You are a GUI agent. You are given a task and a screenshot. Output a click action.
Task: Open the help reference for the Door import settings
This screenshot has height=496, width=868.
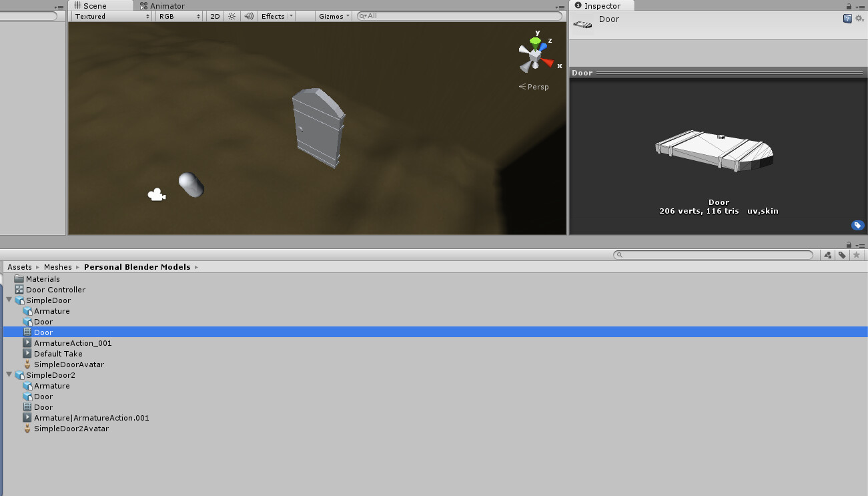[x=848, y=19]
